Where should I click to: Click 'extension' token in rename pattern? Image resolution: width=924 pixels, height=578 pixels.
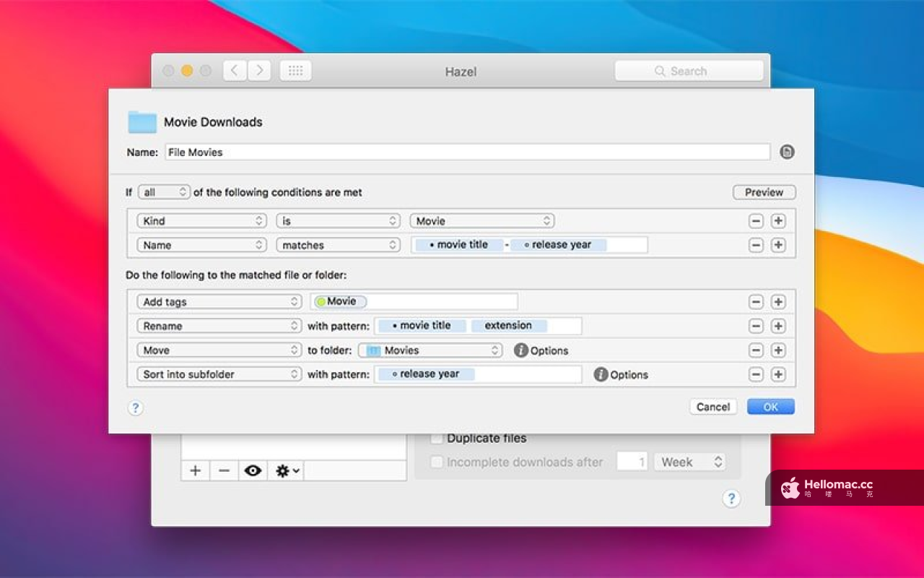509,326
